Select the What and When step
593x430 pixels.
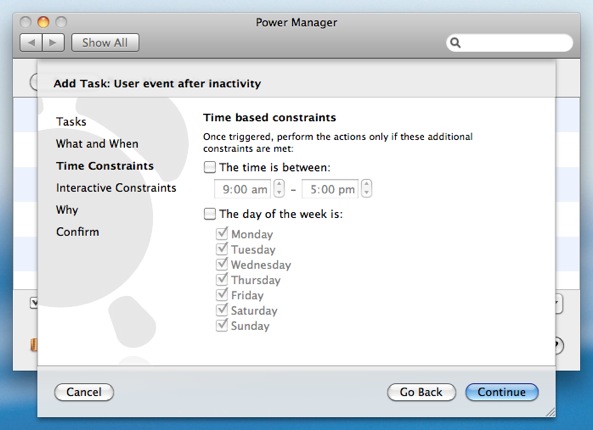(x=97, y=144)
